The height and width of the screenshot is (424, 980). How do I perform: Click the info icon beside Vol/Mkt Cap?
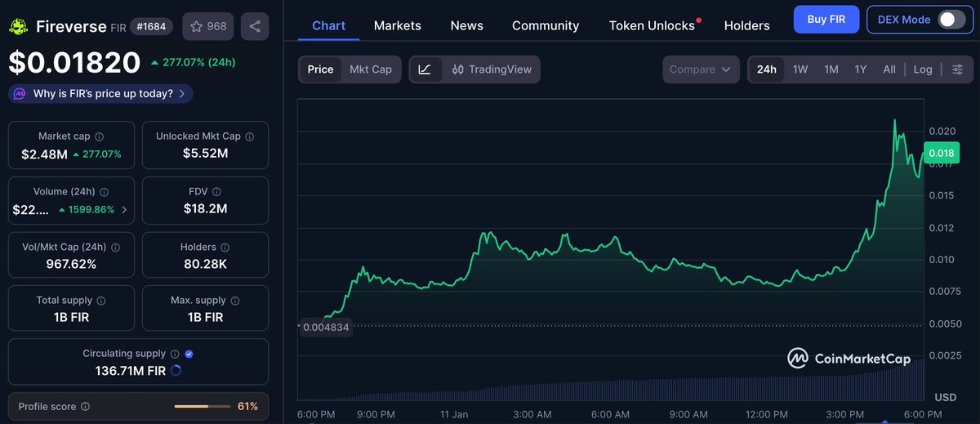coord(115,247)
